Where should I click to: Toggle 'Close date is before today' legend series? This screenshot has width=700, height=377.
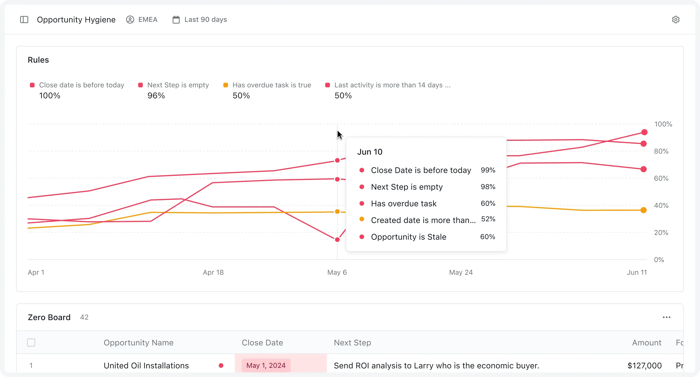tap(77, 90)
